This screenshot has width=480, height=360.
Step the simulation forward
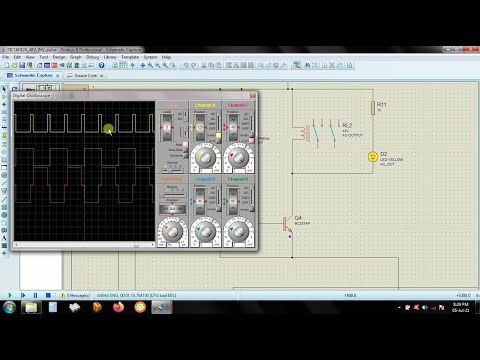(23, 295)
